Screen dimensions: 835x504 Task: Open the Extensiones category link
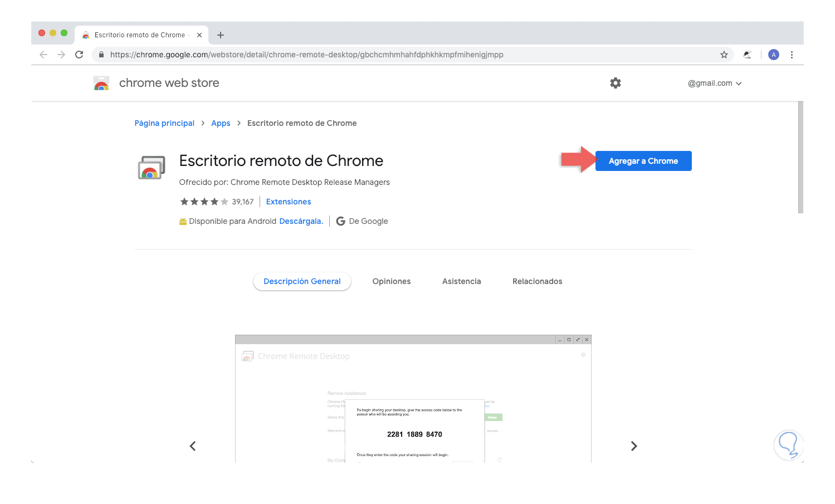point(289,202)
